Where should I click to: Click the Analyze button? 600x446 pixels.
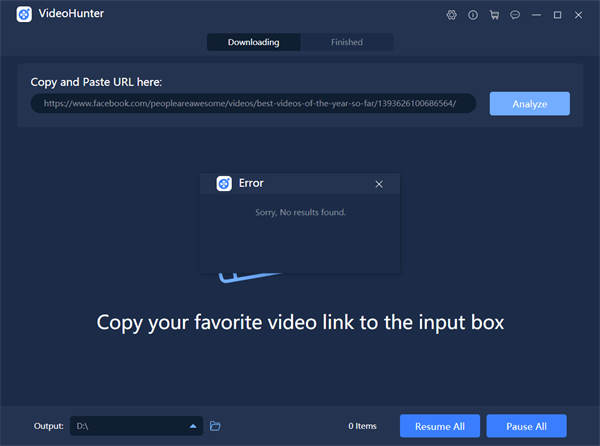pyautogui.click(x=530, y=104)
